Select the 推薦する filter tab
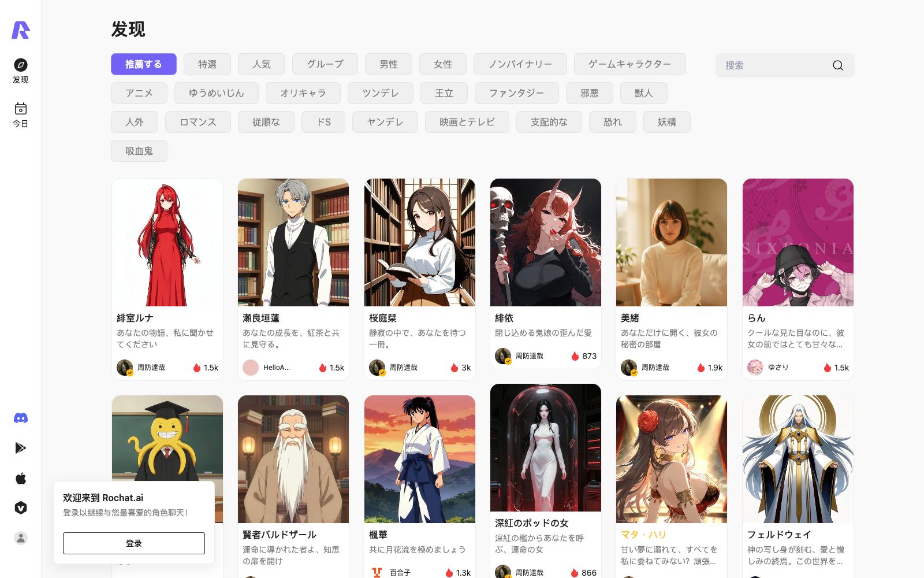Viewport: 924px width, 578px height. point(144,64)
